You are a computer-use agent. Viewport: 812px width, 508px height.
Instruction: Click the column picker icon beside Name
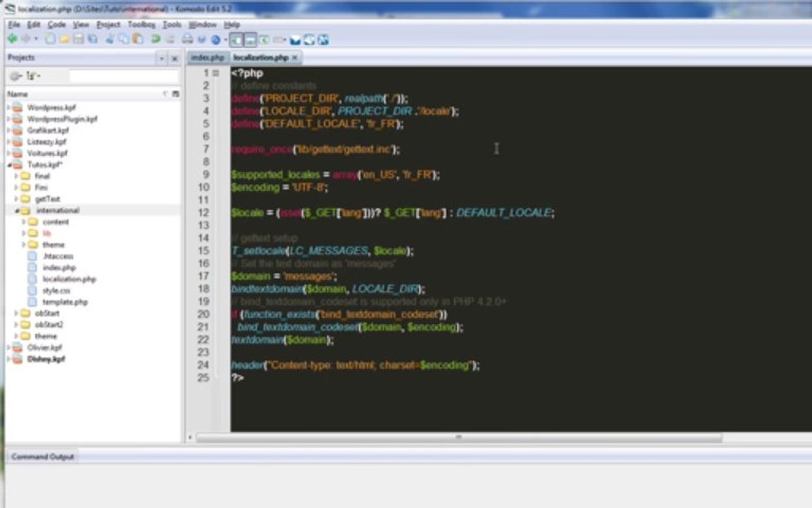[x=176, y=94]
